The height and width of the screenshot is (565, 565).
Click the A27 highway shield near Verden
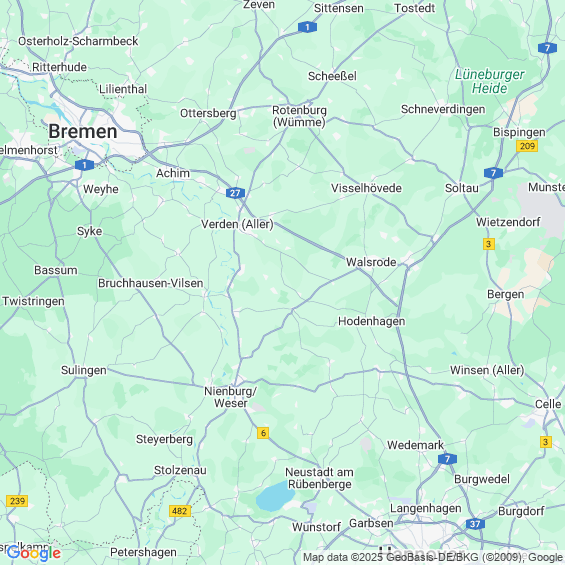click(235, 193)
